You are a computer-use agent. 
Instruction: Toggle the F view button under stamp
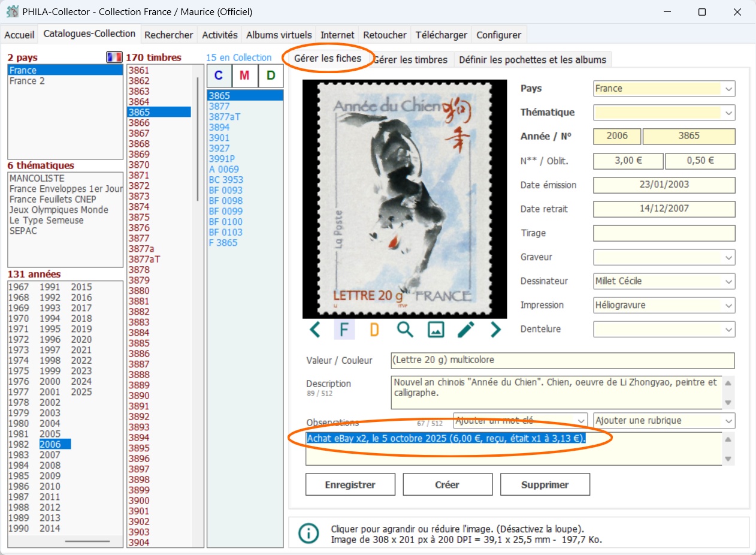point(344,329)
